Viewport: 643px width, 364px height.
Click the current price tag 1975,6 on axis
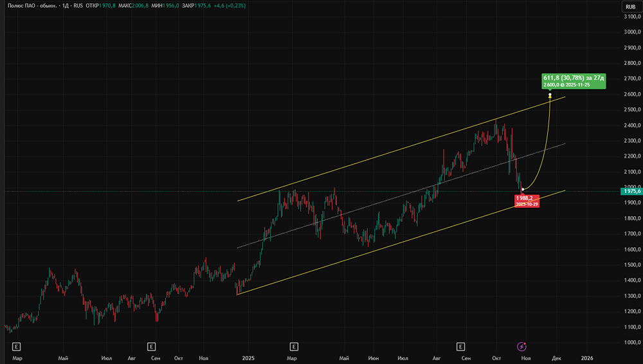point(632,191)
